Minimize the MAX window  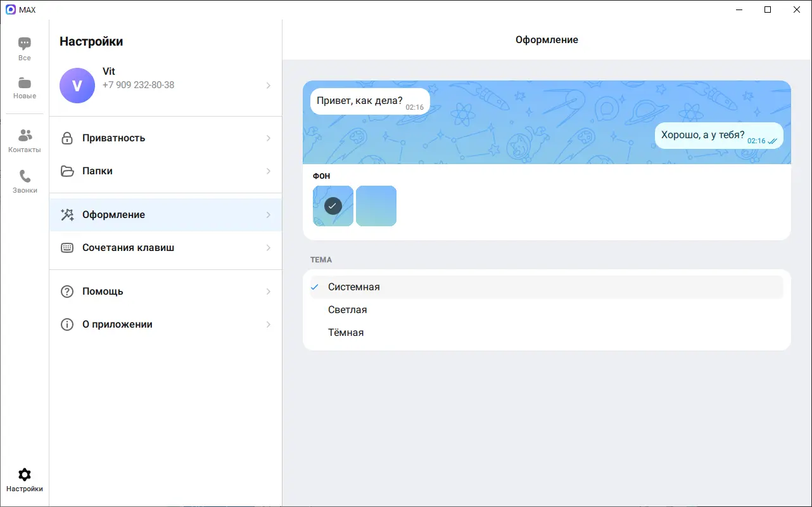tap(739, 10)
